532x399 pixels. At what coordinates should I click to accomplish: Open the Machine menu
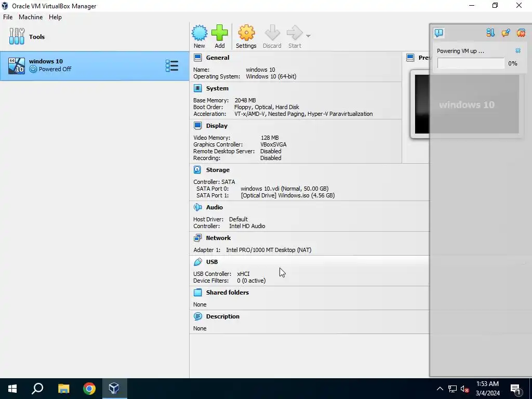click(31, 17)
